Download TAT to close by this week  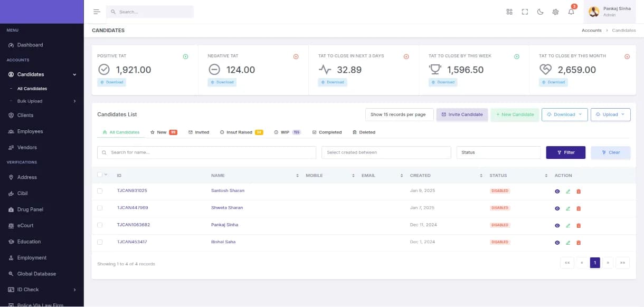point(443,82)
